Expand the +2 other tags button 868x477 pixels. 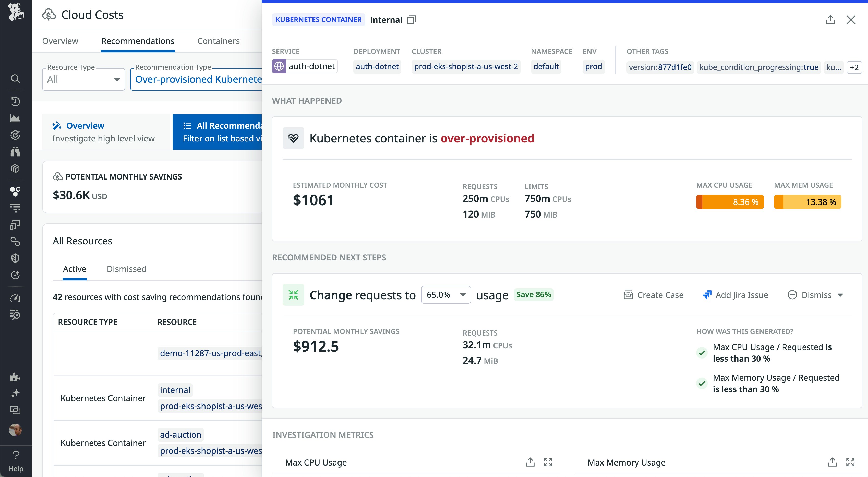point(854,67)
